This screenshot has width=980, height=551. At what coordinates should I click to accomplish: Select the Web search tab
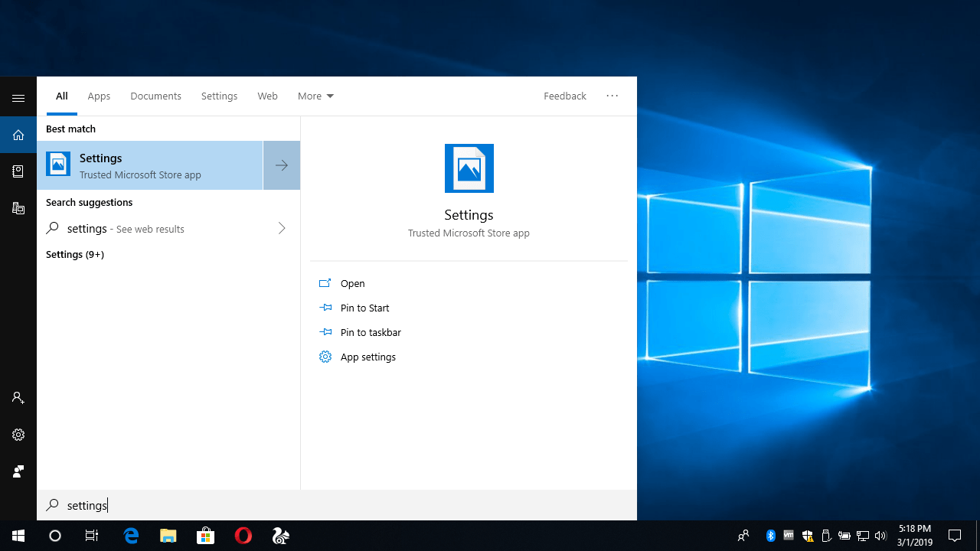pyautogui.click(x=267, y=96)
